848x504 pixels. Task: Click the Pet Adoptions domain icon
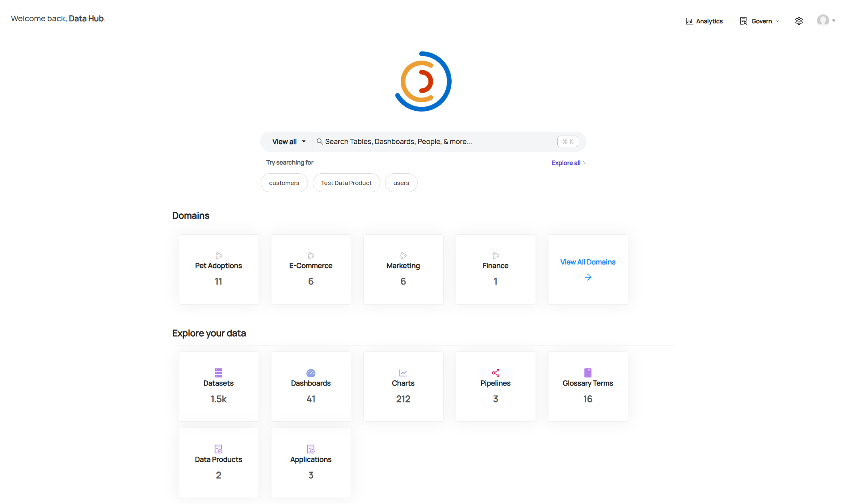click(218, 256)
